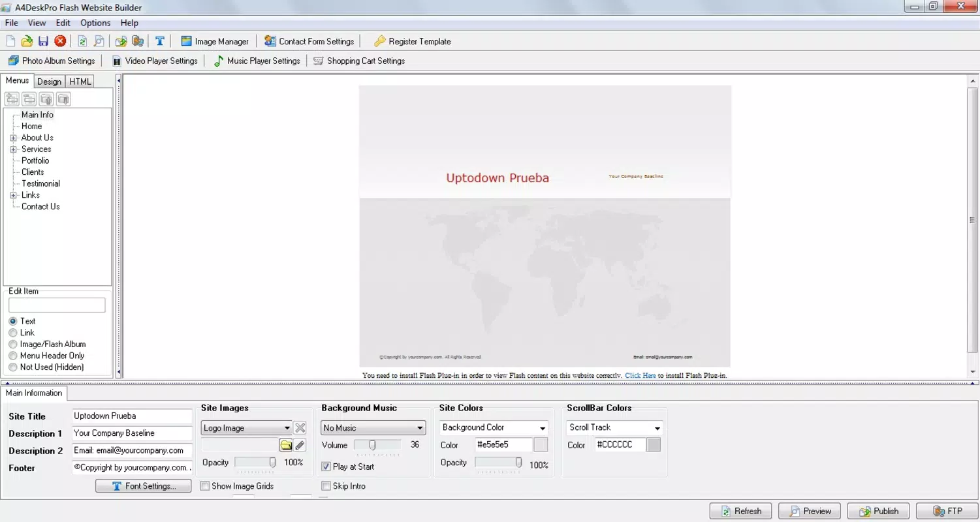This screenshot has width=980, height=522.
Task: Switch to the Design tab
Action: coord(49,82)
